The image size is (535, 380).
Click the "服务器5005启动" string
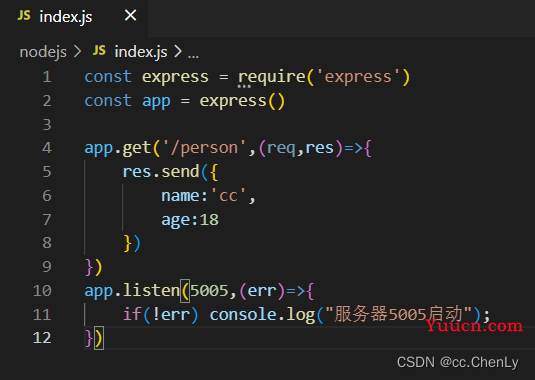tap(398, 314)
